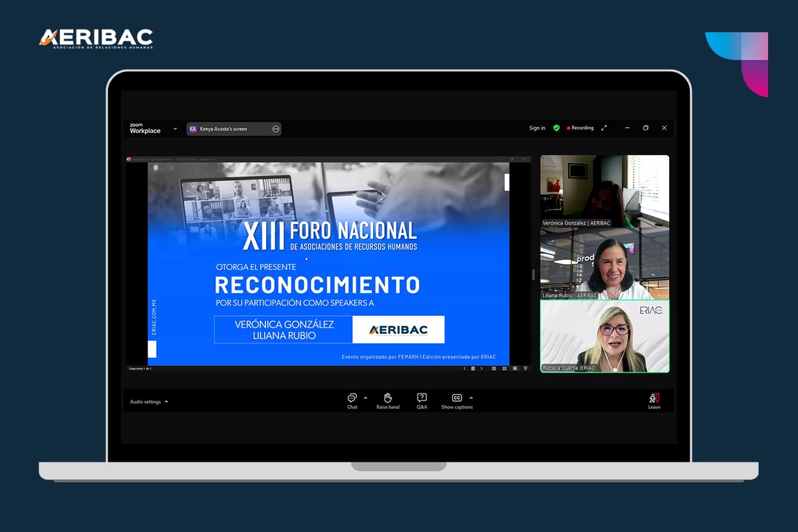Image resolution: width=798 pixels, height=532 pixels.
Task: Click the previous slide arrow in PowerPoint
Action: pos(465,368)
